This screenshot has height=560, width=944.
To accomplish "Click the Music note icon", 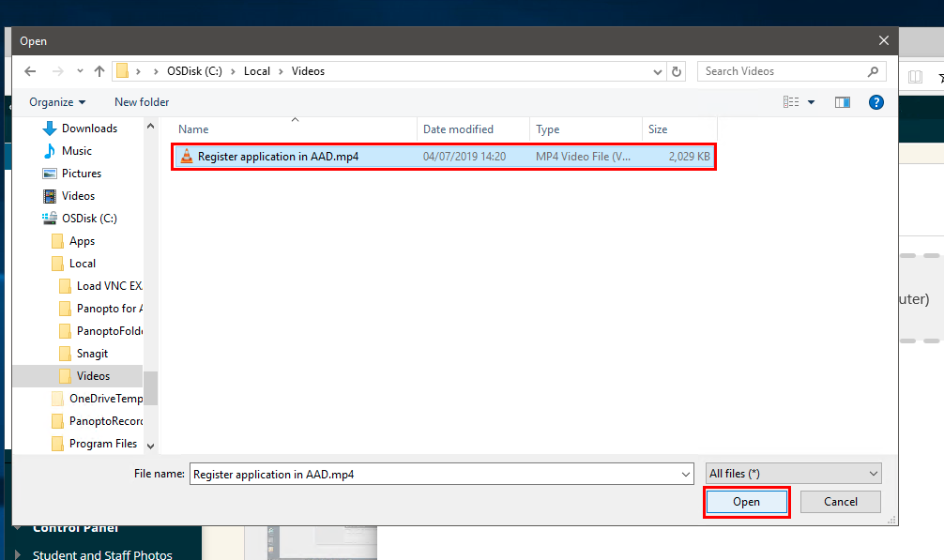I will [x=50, y=151].
